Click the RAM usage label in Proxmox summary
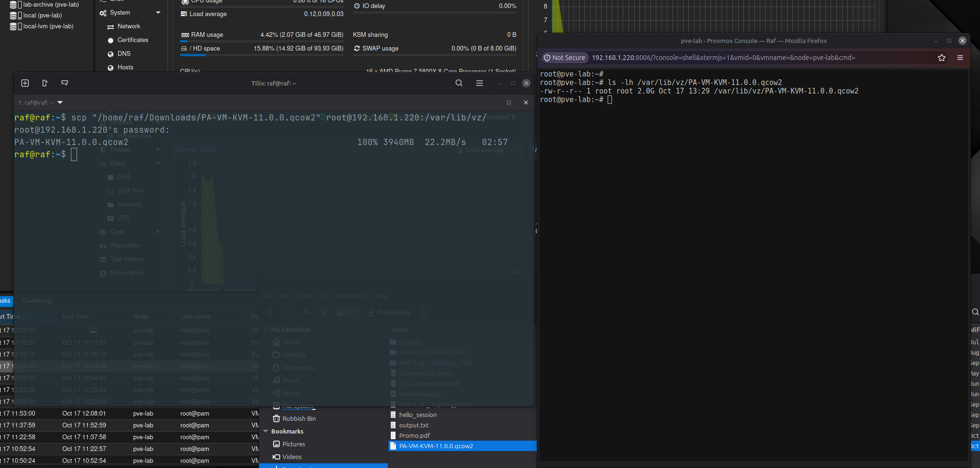Viewport: 980px width, 468px height. coord(207,35)
